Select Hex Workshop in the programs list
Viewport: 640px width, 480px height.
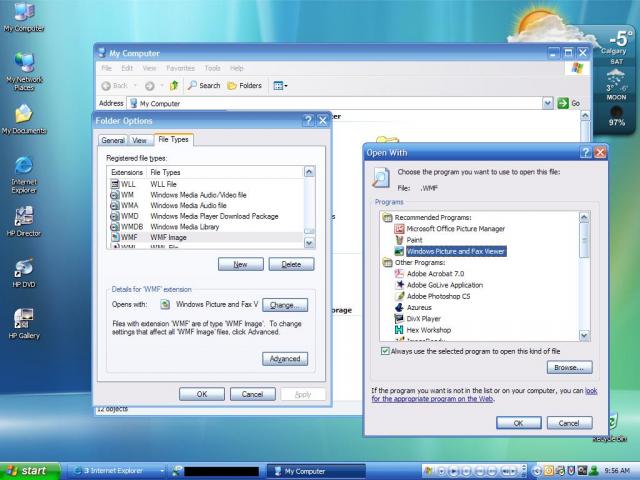(423, 330)
